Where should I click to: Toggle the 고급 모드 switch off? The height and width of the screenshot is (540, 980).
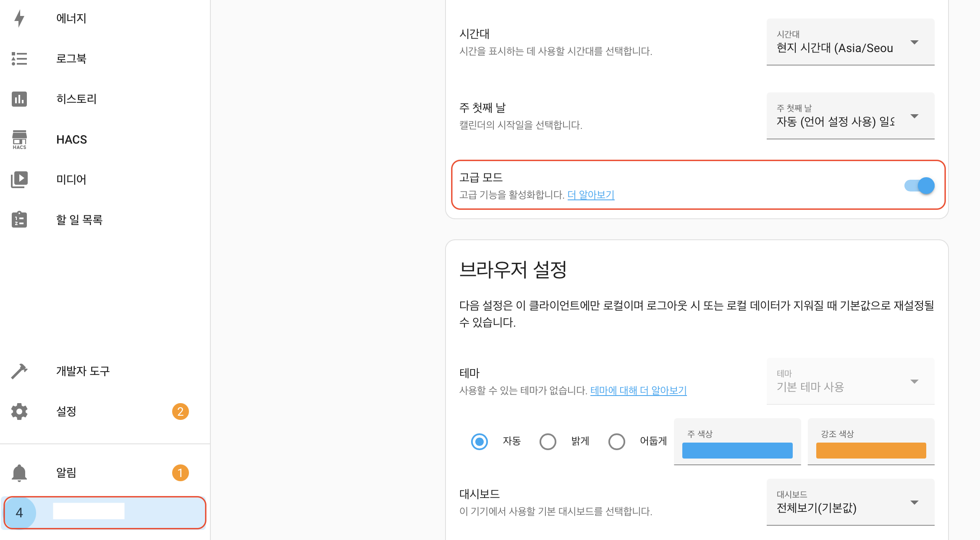point(919,186)
